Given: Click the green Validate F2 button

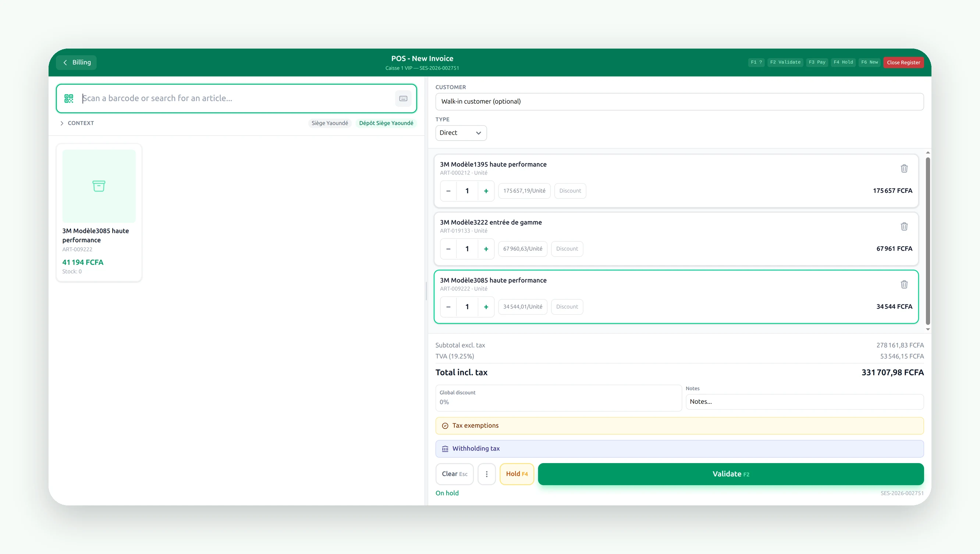Looking at the screenshot, I should coord(731,474).
